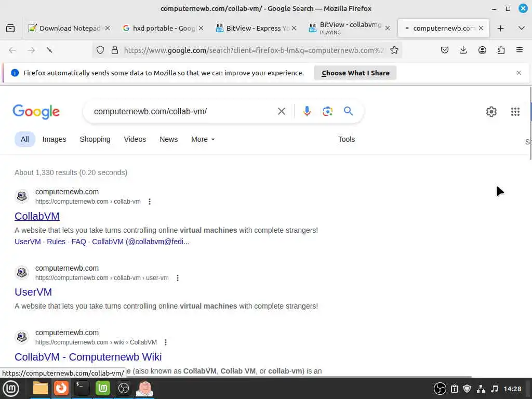Stop loading the page
Screen dimensions: 532x399
pos(49,50)
